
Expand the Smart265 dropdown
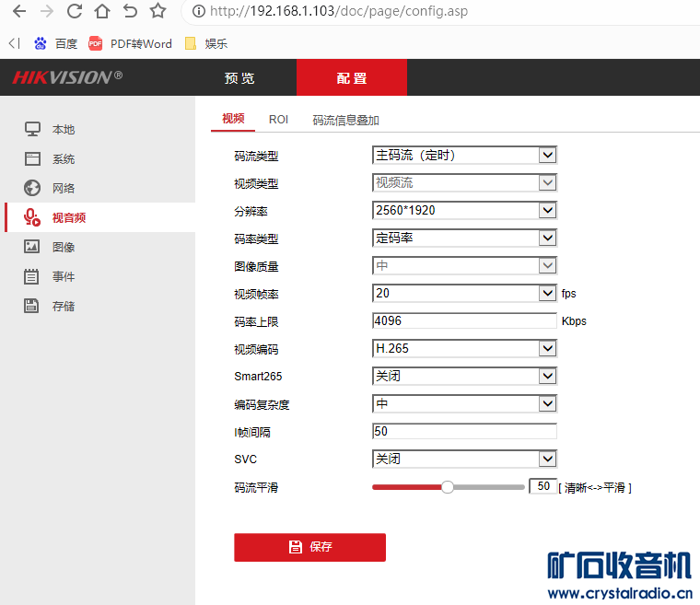pos(464,377)
